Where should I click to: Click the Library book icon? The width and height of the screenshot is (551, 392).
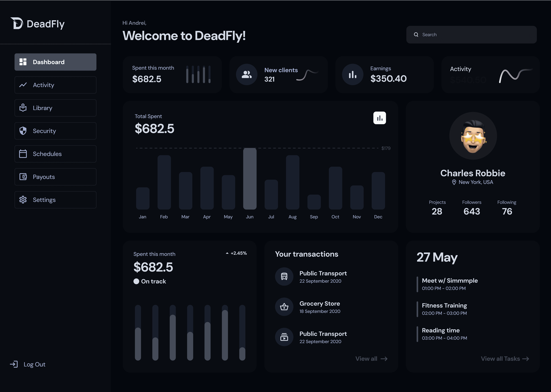coord(23,108)
